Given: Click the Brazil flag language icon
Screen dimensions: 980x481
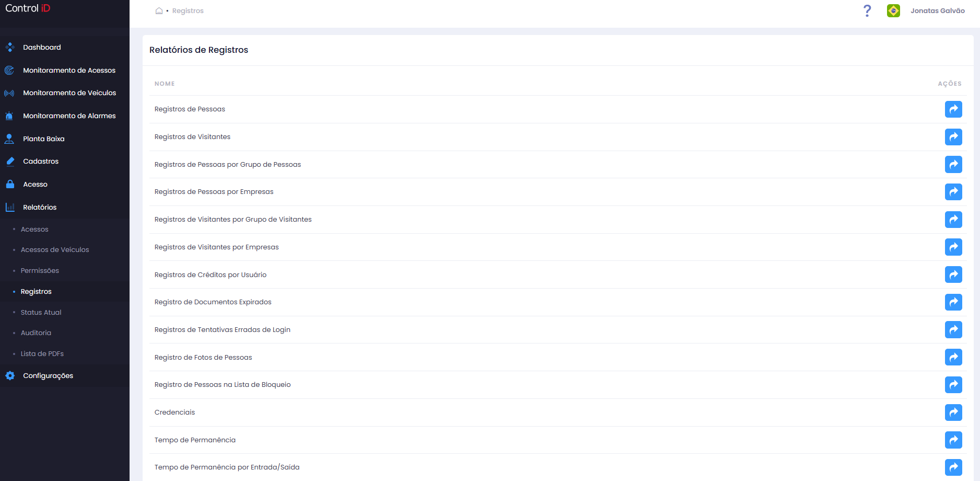Looking at the screenshot, I should [893, 10].
